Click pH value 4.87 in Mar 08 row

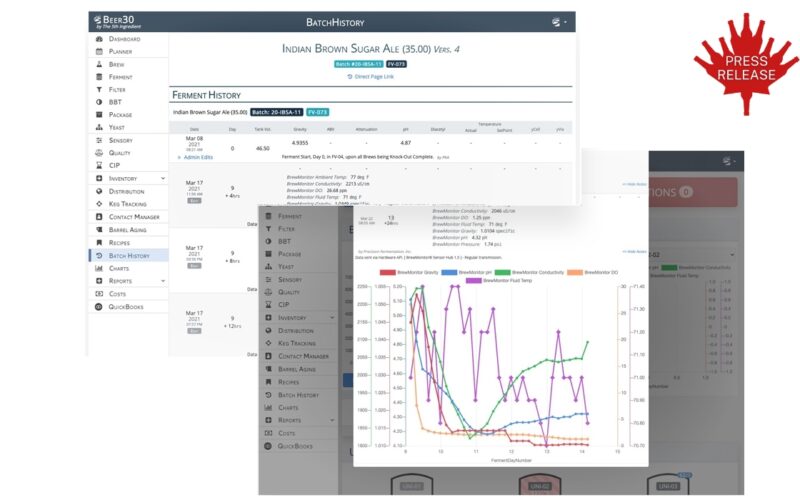coord(406,143)
